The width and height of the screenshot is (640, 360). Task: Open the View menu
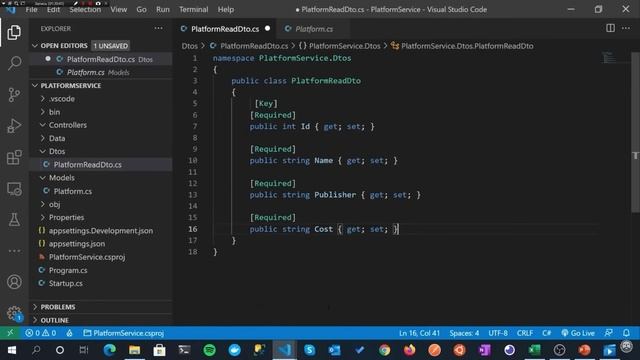pos(118,9)
